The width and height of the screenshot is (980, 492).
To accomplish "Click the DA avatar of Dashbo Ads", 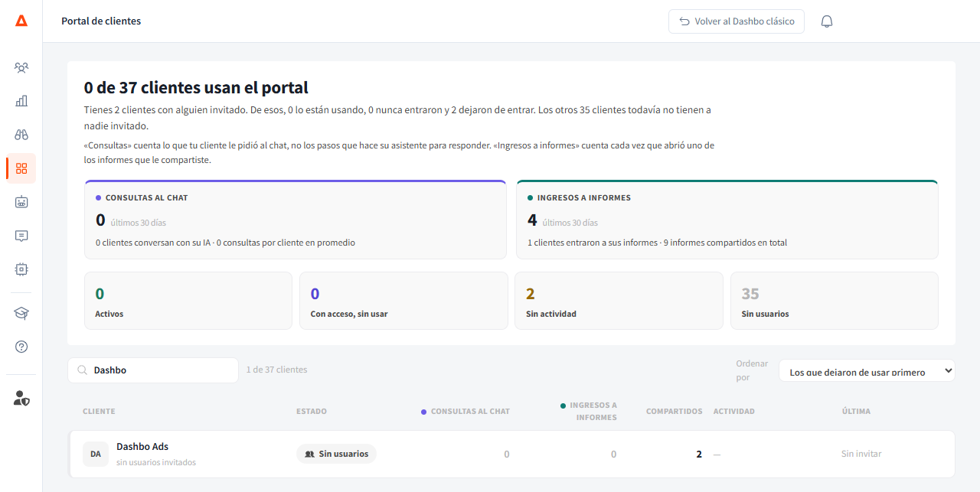I will [x=96, y=454].
